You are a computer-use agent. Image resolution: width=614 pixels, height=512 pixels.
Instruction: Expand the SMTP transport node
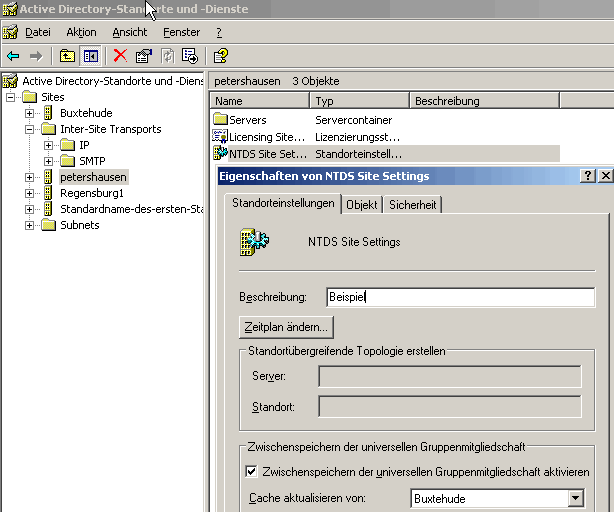coord(49,161)
